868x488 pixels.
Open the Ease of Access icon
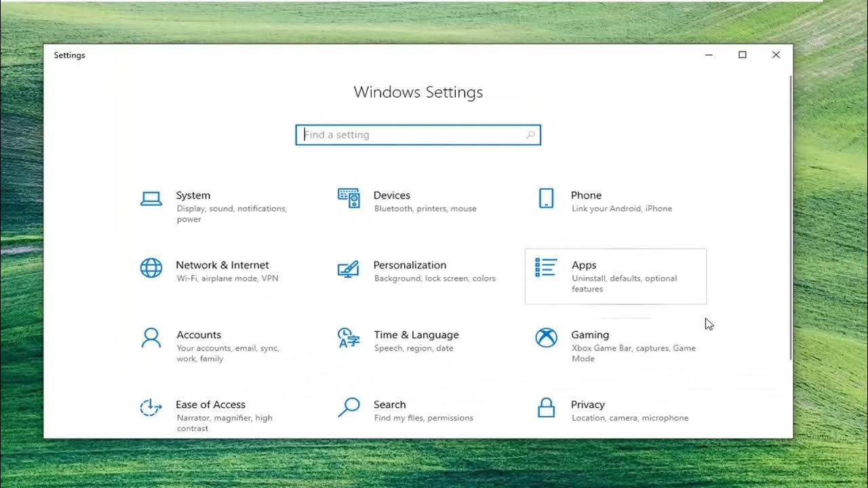pyautogui.click(x=151, y=407)
